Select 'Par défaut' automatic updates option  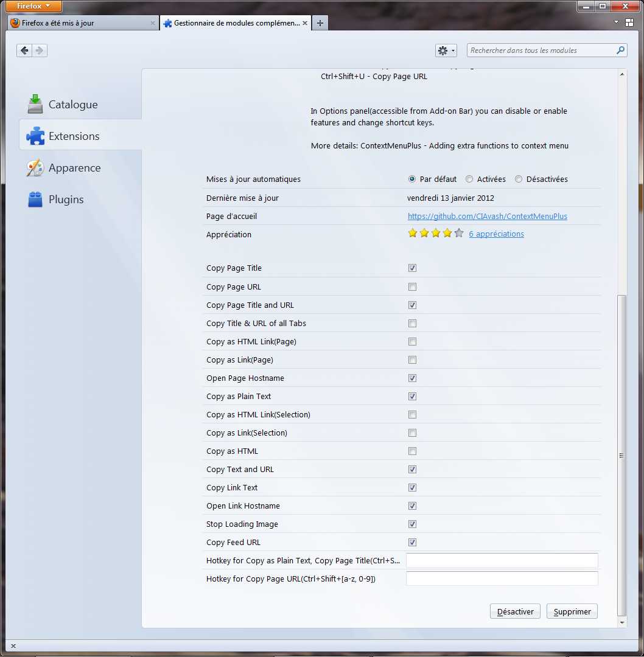pos(411,179)
